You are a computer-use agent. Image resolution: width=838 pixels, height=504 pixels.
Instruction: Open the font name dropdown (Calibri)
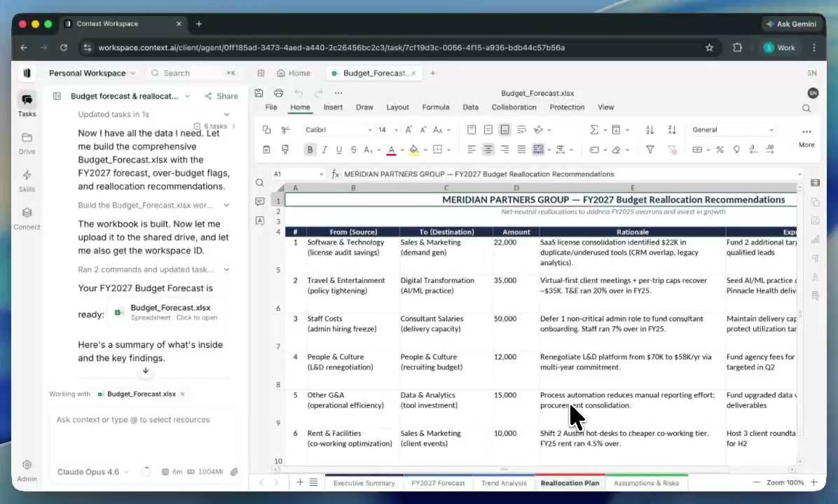338,129
